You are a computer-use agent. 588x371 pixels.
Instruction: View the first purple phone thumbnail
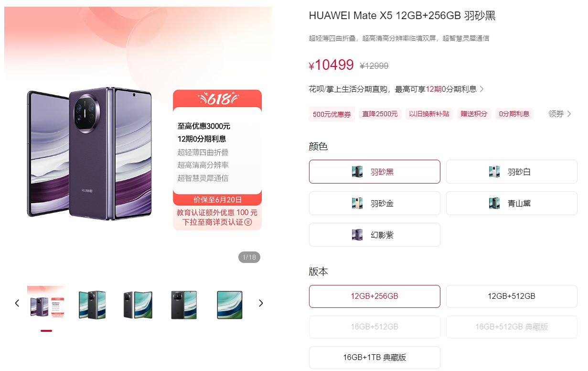point(46,303)
